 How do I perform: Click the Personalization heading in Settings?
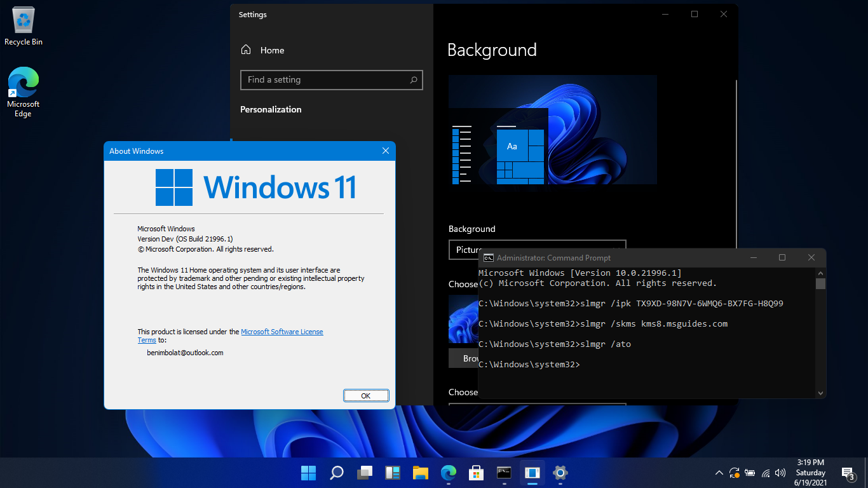click(271, 109)
